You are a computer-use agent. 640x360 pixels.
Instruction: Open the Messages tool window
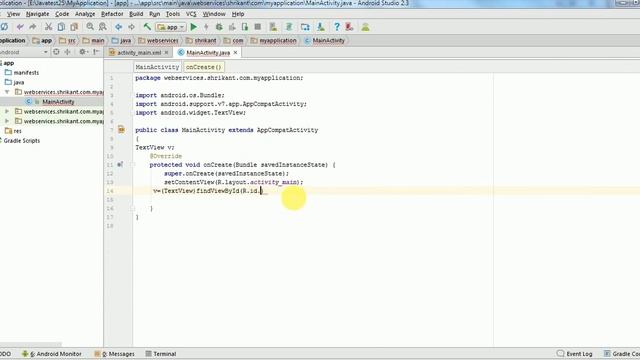[114, 354]
